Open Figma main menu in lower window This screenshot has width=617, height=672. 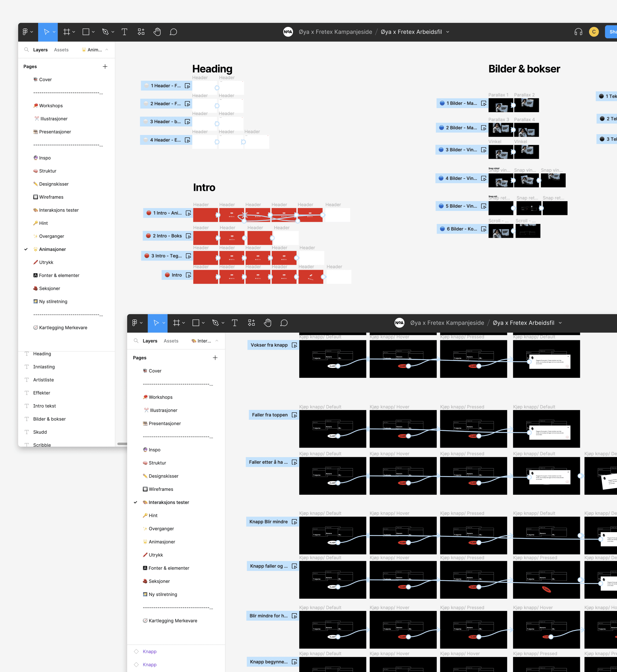(x=135, y=323)
